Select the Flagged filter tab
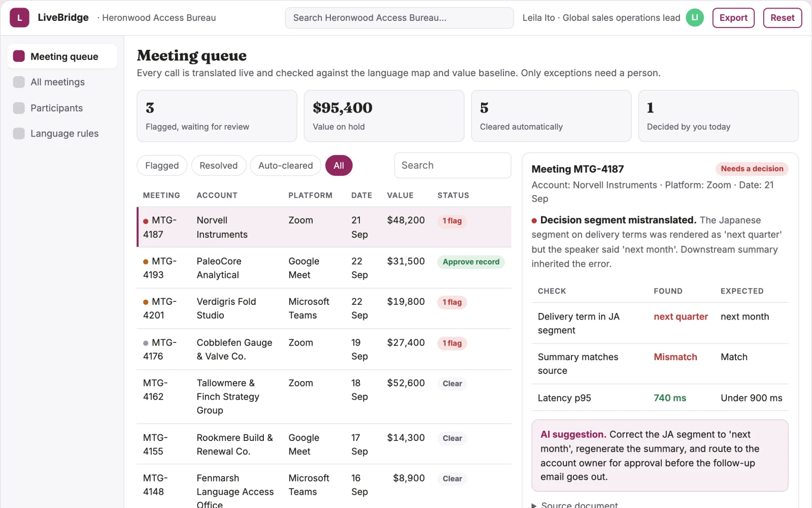812x508 pixels. tap(162, 166)
